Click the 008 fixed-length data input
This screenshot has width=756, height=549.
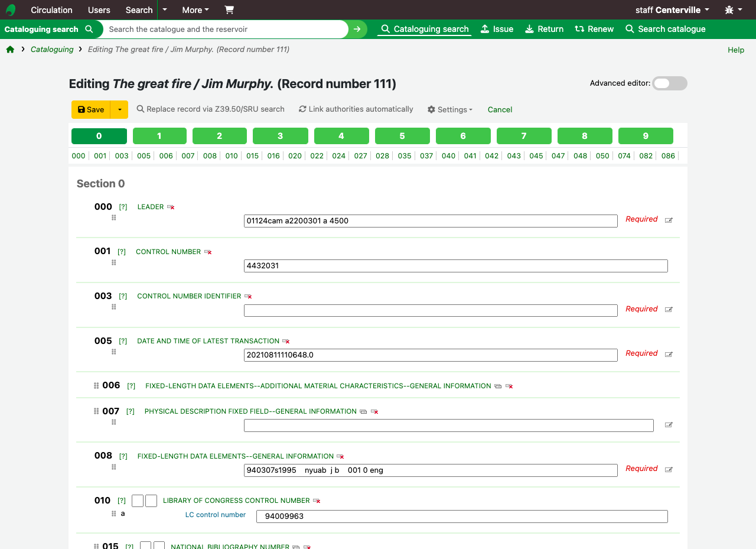[x=431, y=470]
